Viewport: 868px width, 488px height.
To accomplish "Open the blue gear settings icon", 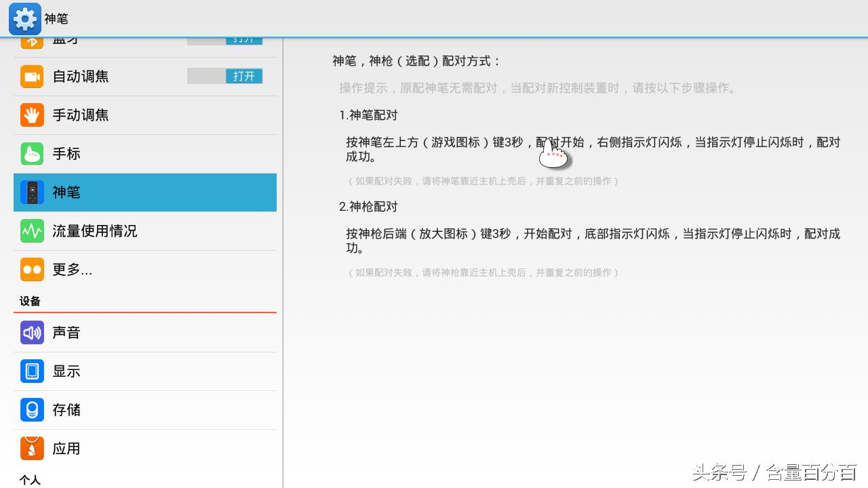I will [x=24, y=18].
